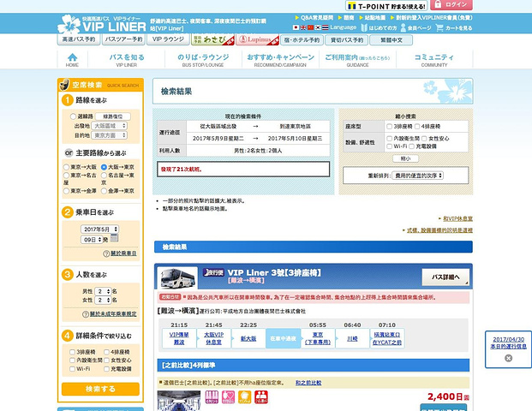This screenshot has height=411, width=532.
Task: Check 3排座椅 in the narrow-search panel
Action: (389, 126)
